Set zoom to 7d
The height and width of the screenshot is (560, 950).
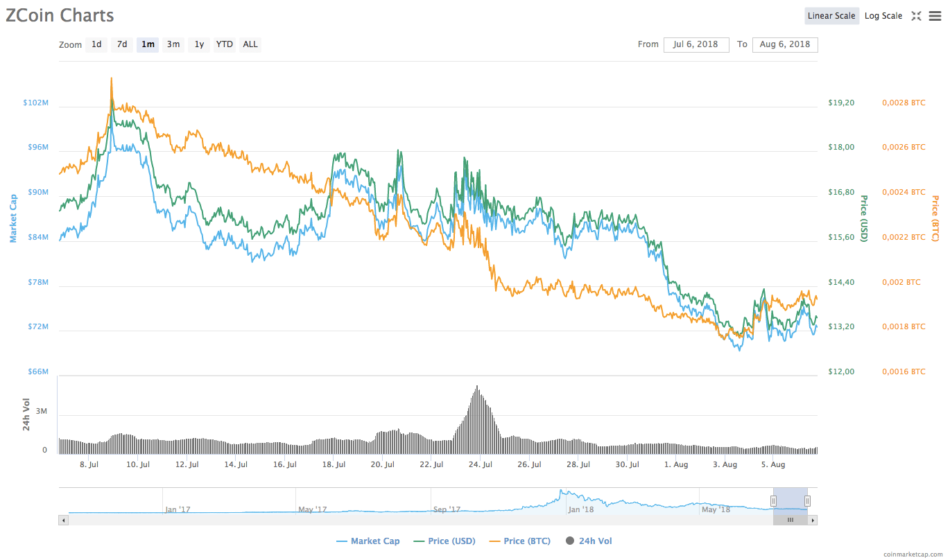(122, 44)
